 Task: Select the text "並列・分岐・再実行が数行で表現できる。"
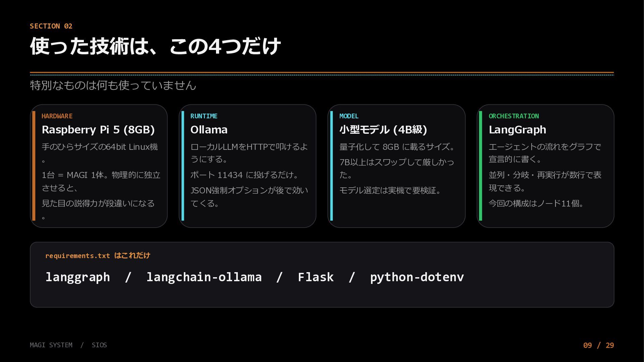coord(545,181)
